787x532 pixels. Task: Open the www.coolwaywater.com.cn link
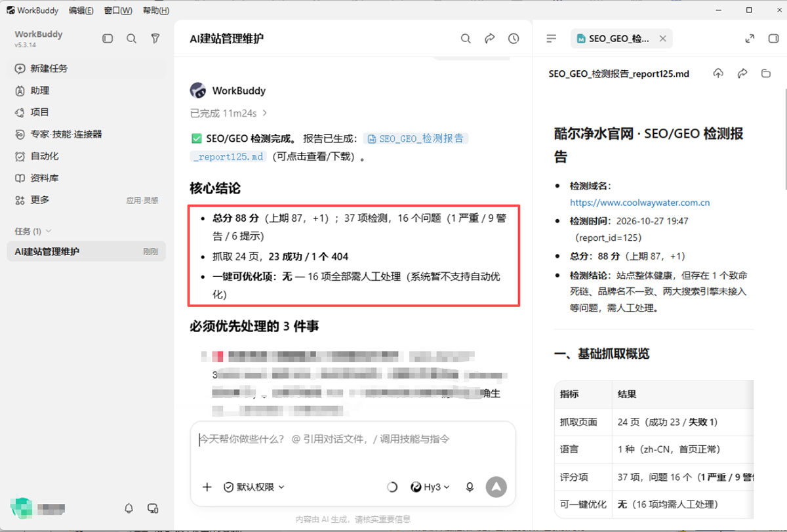(639, 203)
